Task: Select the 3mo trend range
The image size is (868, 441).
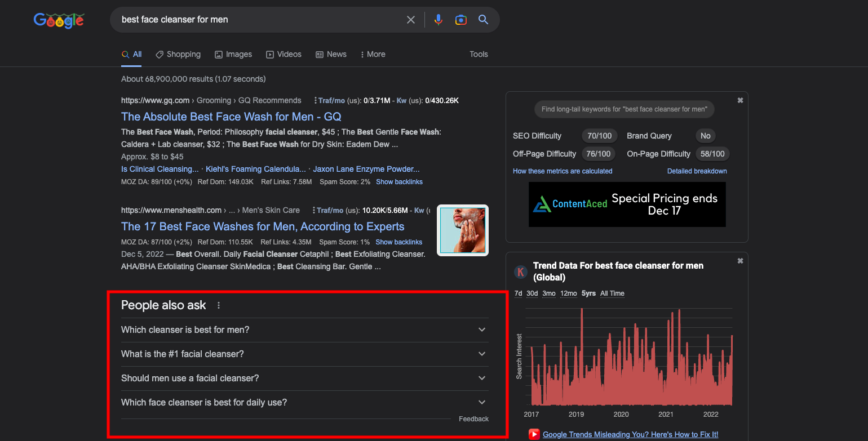Action: coord(549,293)
